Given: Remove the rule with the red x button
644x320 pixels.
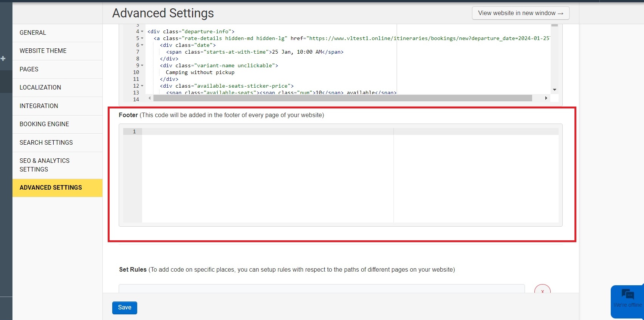Looking at the screenshot, I should (x=542, y=290).
